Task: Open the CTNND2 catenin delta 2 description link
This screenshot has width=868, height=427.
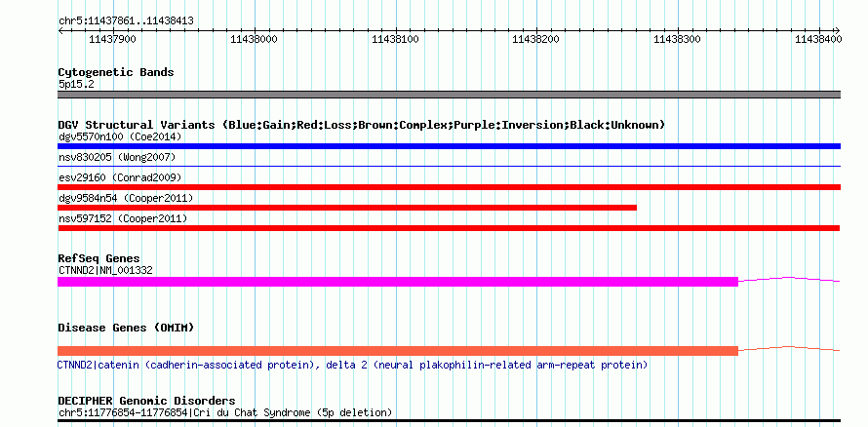Action: coord(353,365)
